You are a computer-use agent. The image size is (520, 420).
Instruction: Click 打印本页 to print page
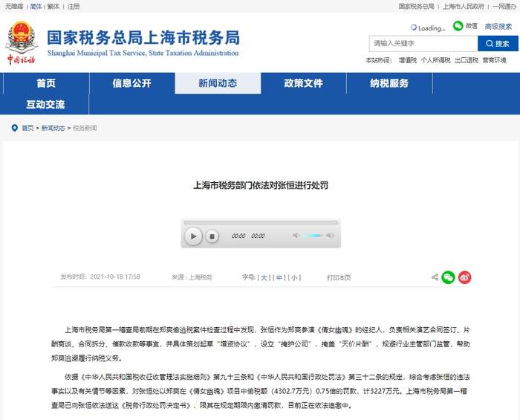pyautogui.click(x=339, y=277)
